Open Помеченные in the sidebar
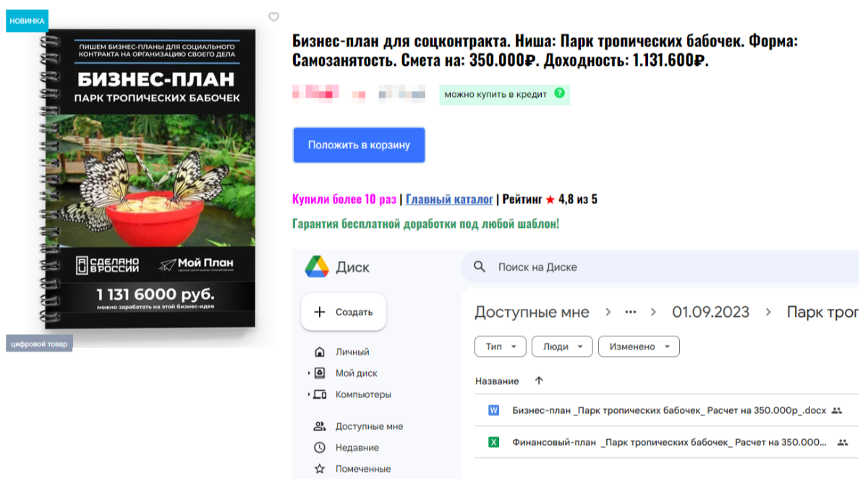Screen dimensions: 868x479 coord(363,469)
